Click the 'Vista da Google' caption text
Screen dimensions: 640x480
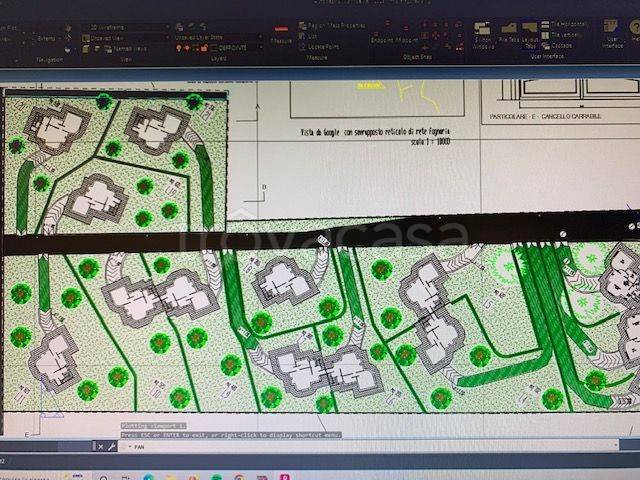pos(375,132)
